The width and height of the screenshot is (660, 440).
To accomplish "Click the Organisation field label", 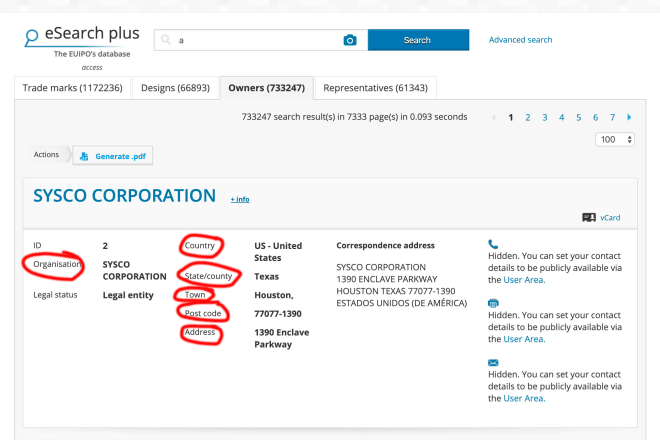I will 57,264.
